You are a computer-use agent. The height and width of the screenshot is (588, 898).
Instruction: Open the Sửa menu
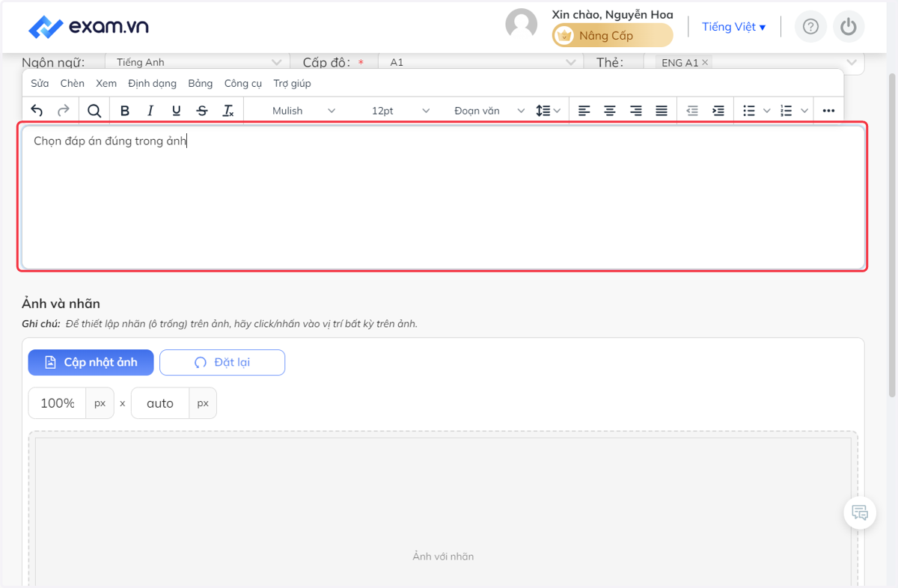[40, 84]
